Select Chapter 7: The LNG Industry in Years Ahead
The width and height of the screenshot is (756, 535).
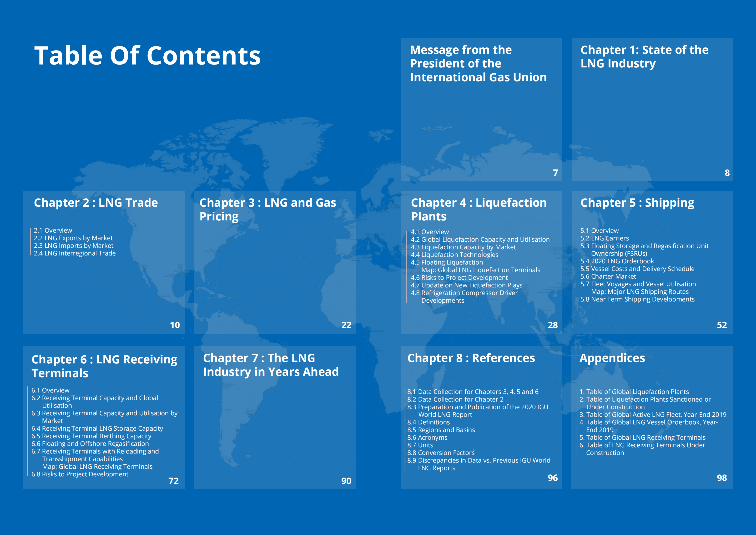(x=271, y=365)
